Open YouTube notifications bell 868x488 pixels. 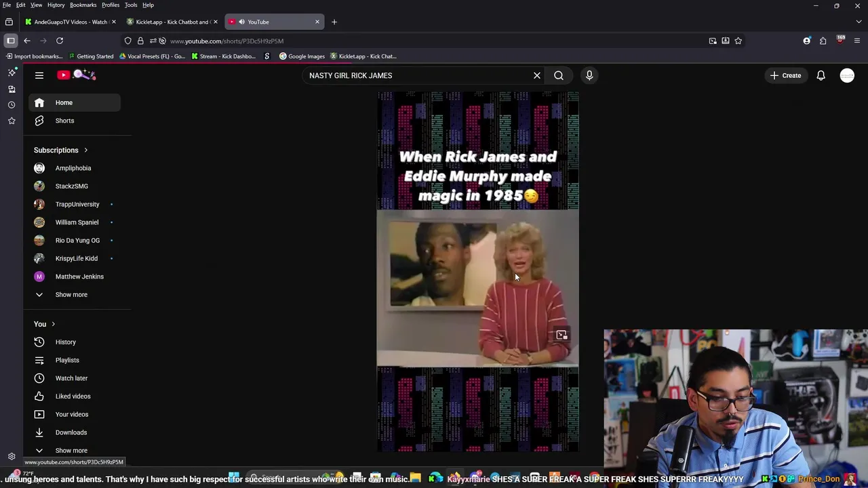point(821,75)
